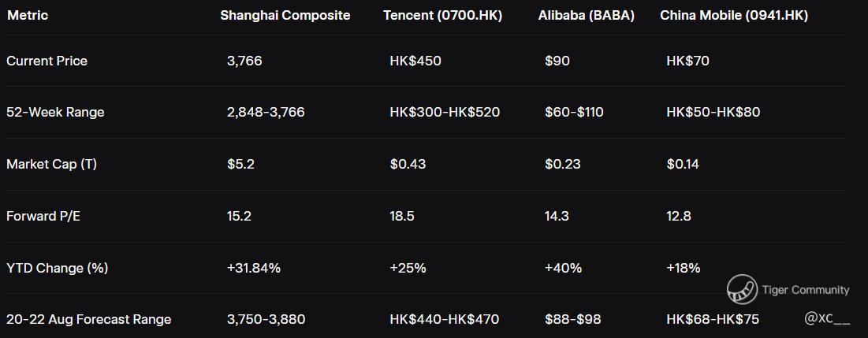
Task: Select the Forward P/E row label
Action: (43, 216)
